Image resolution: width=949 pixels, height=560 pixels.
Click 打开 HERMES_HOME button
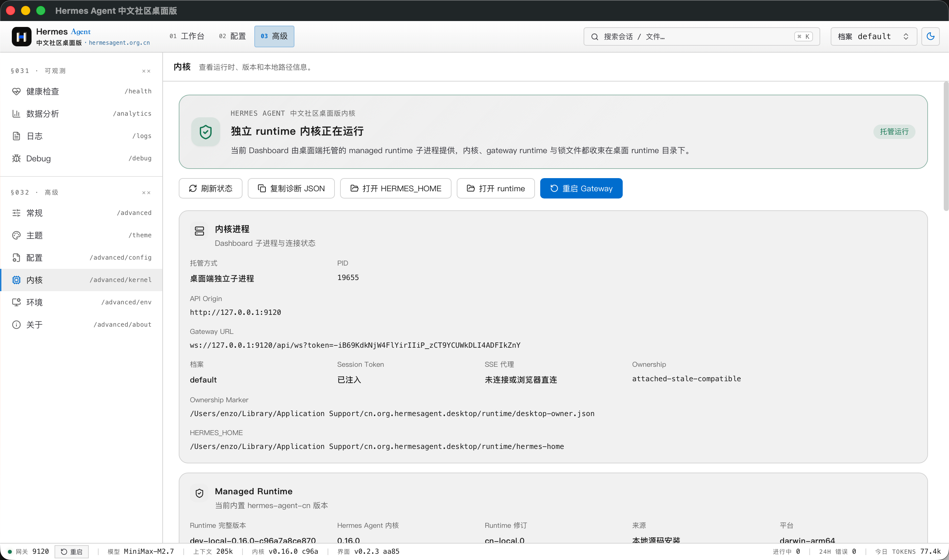[395, 188]
